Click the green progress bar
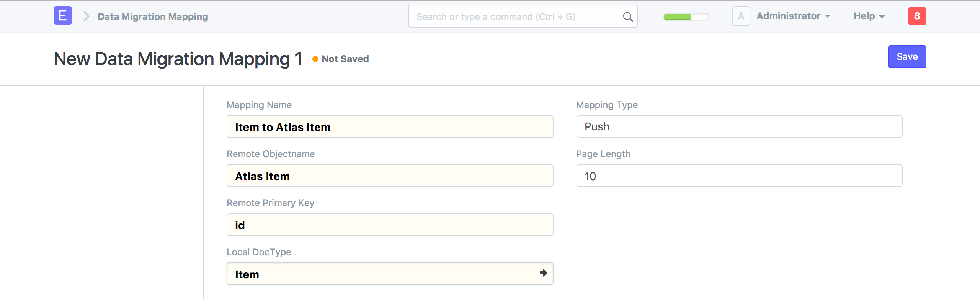980x299 pixels. coord(686,16)
